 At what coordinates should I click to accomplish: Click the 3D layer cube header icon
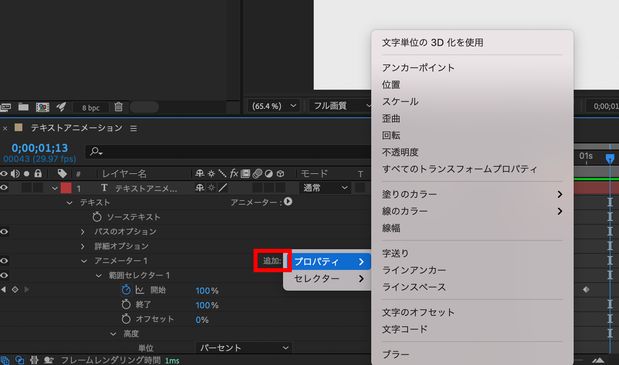[280, 173]
